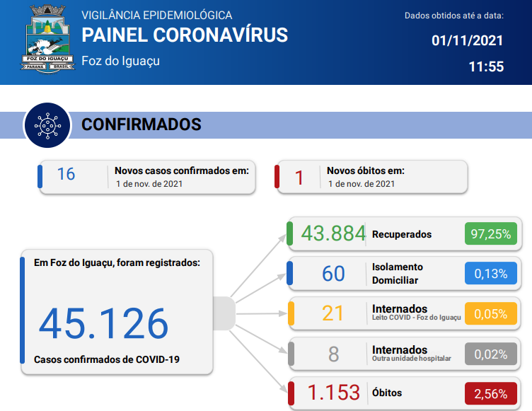Click the Isolamento Domiciliar label
The height and width of the screenshot is (411, 532).
[398, 274]
